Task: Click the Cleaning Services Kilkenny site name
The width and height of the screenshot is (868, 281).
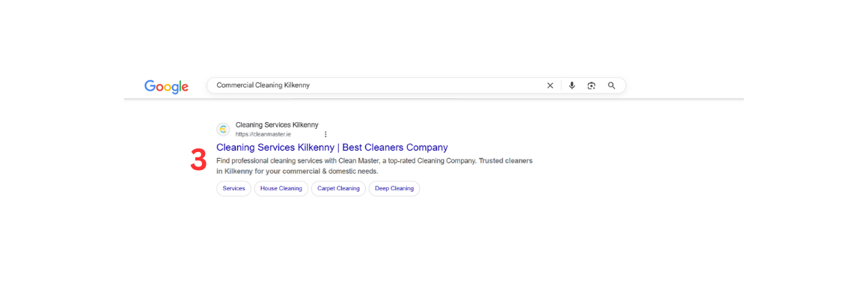Action: pyautogui.click(x=277, y=125)
